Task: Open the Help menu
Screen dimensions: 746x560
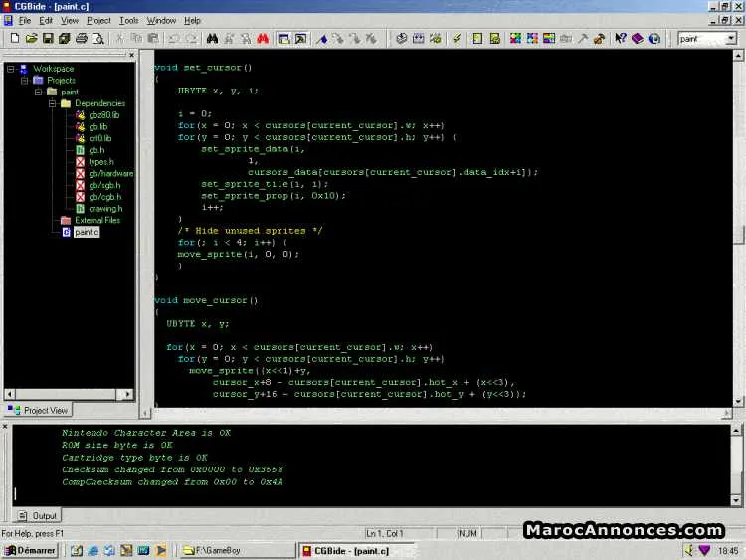Action: click(x=192, y=21)
